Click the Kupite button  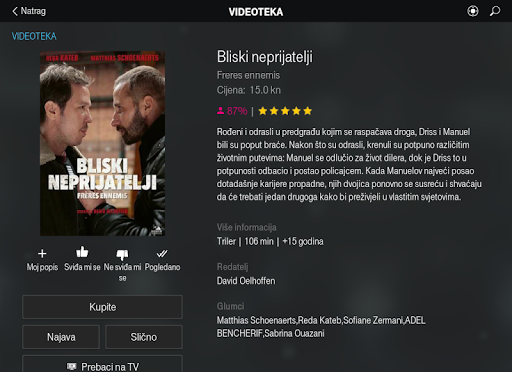coord(102,307)
